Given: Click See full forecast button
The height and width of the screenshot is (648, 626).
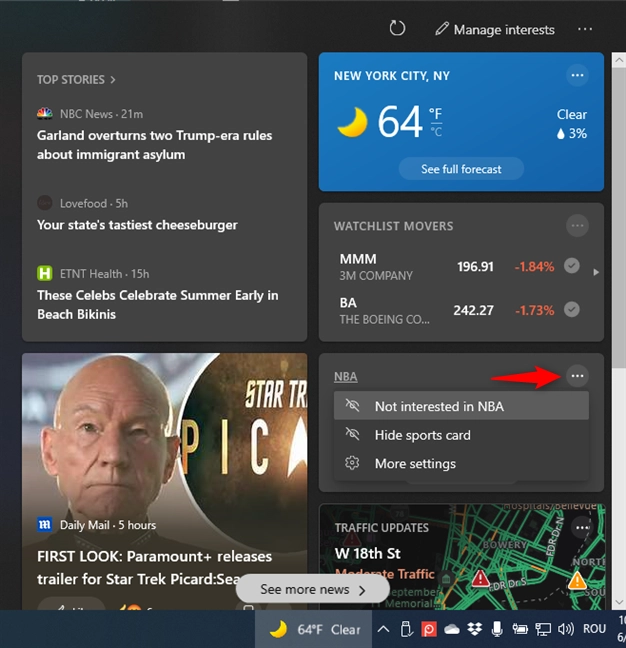Looking at the screenshot, I should click(x=461, y=169).
